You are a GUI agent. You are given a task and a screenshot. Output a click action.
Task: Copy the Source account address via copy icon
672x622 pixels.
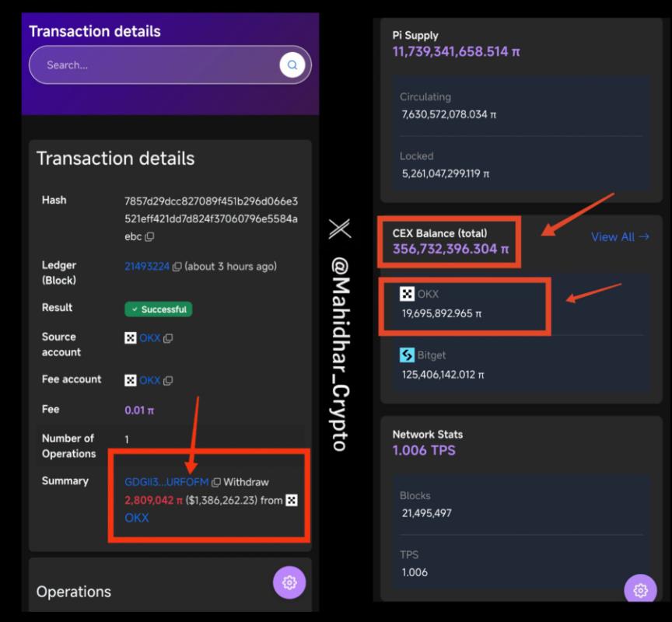point(168,338)
